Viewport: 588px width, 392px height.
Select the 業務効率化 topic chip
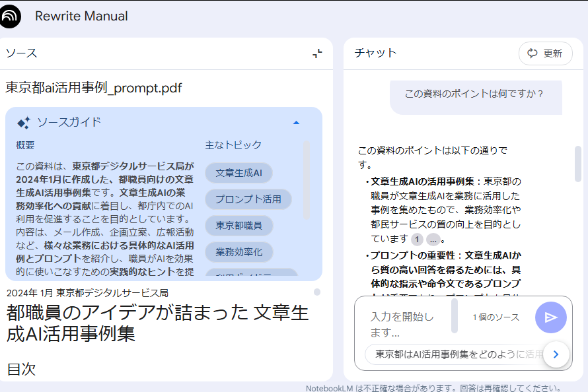pyautogui.click(x=239, y=252)
